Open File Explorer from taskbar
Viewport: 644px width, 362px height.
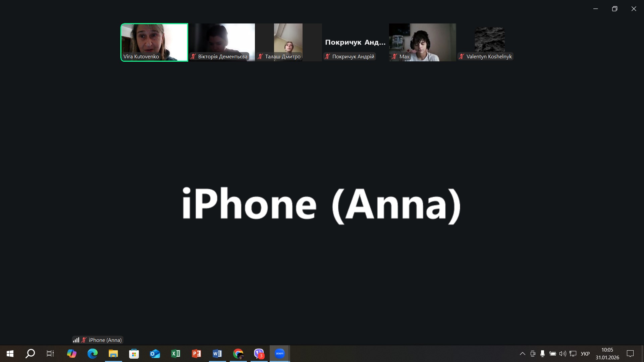coord(113,353)
